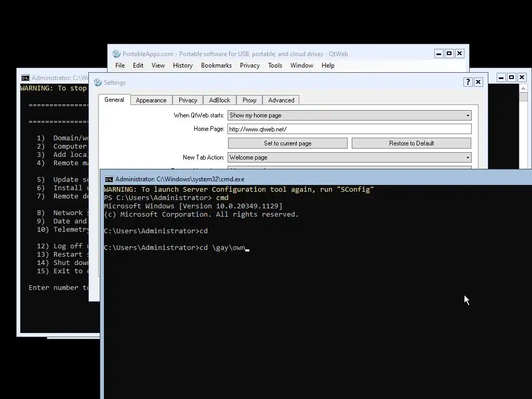Switch to the Appearance settings tab

pyautogui.click(x=151, y=100)
